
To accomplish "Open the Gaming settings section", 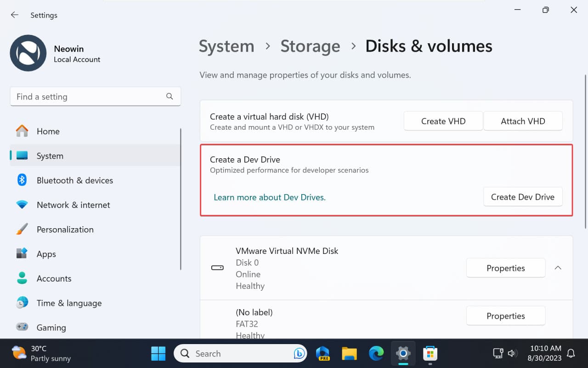I will coord(51,327).
